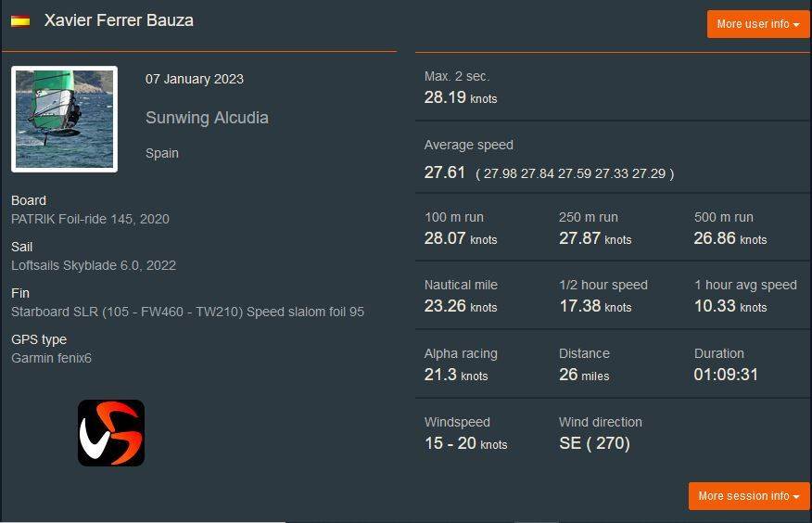The width and height of the screenshot is (812, 523).
Task: Click the Nautical mile speed value
Action: [x=460, y=306]
